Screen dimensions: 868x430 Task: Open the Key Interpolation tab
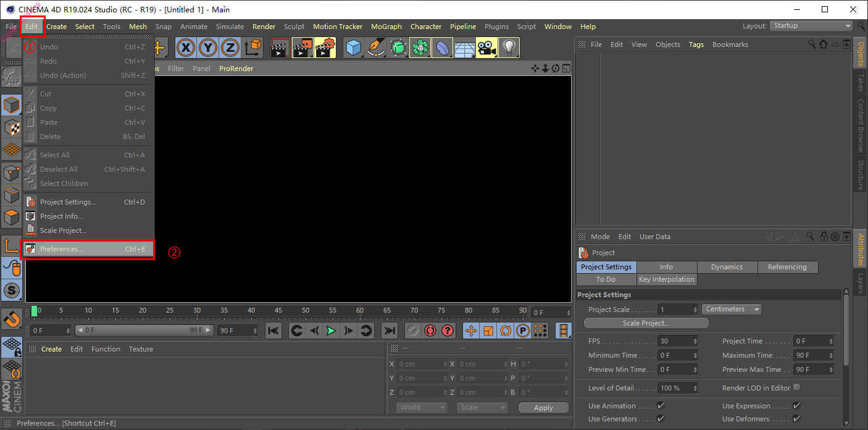(x=667, y=279)
